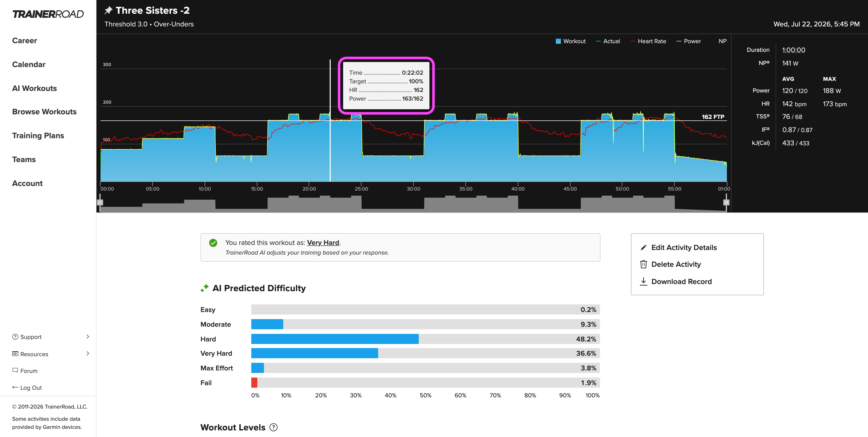
Task: Click the Three Sisters -2 workout title
Action: coord(153,10)
